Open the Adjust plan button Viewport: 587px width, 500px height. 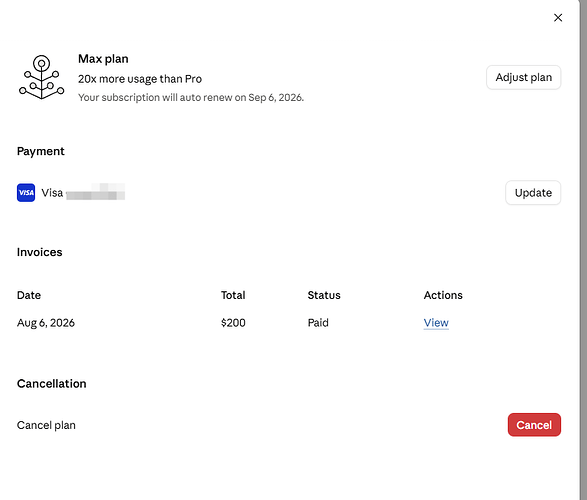[523, 77]
